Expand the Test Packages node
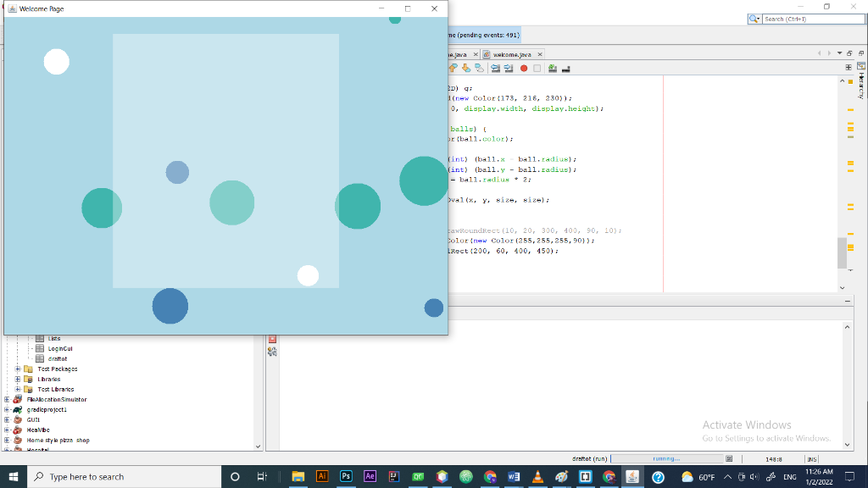 19,369
